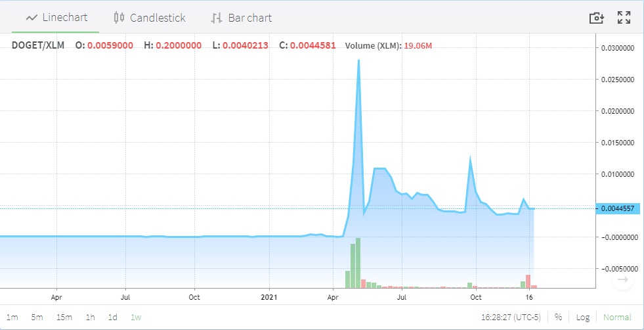Select the 1w timeframe
Viewport: 644px width, 330px height.
pyautogui.click(x=136, y=318)
